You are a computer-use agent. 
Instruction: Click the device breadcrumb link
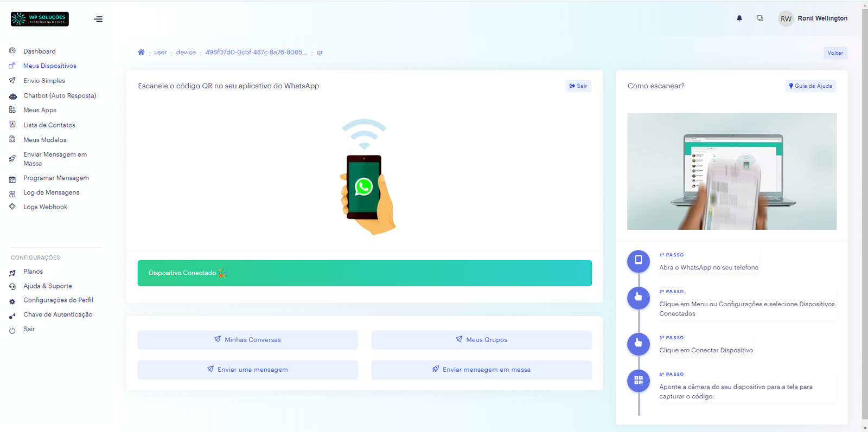pyautogui.click(x=186, y=53)
